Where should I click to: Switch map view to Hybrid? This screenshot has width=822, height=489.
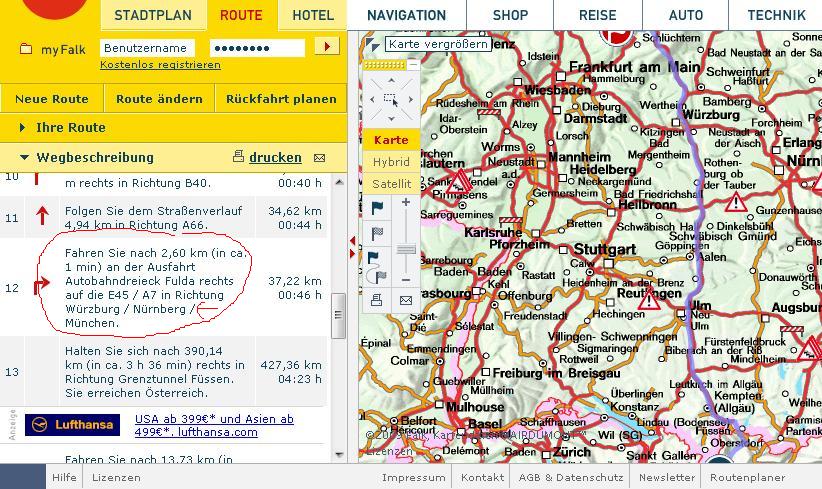coord(391,162)
